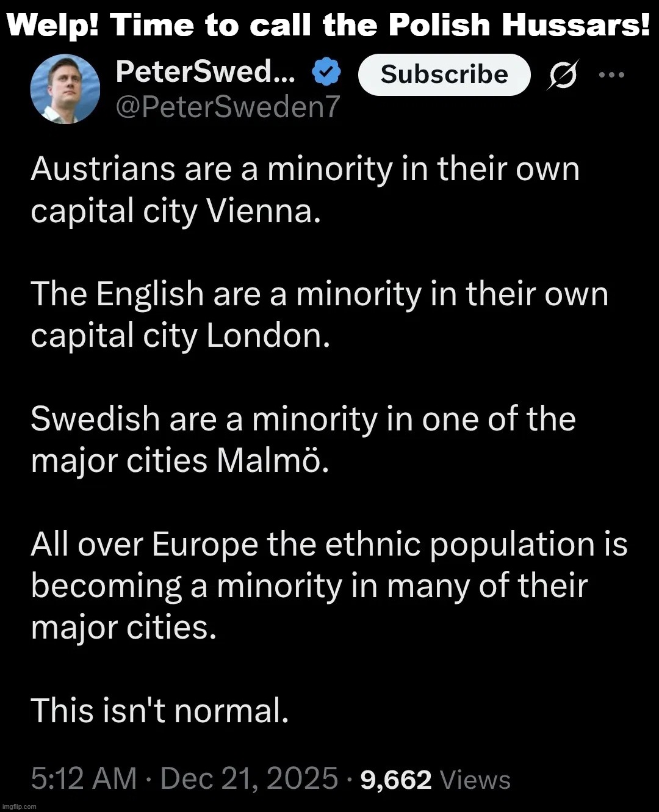Click the Polish Hussars meme caption
This screenshot has width=659, height=812.
coord(329,26)
